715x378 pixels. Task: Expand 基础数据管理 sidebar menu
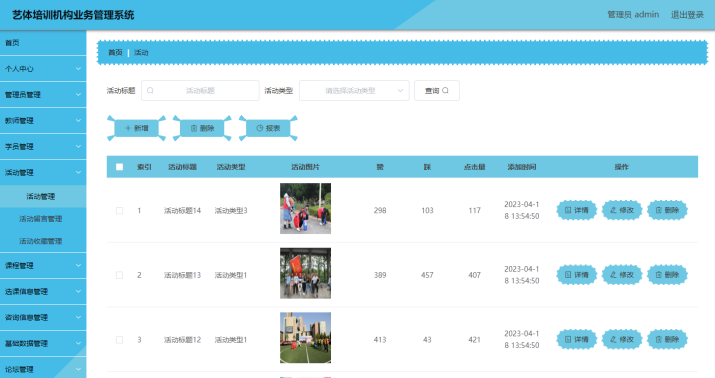coord(43,344)
